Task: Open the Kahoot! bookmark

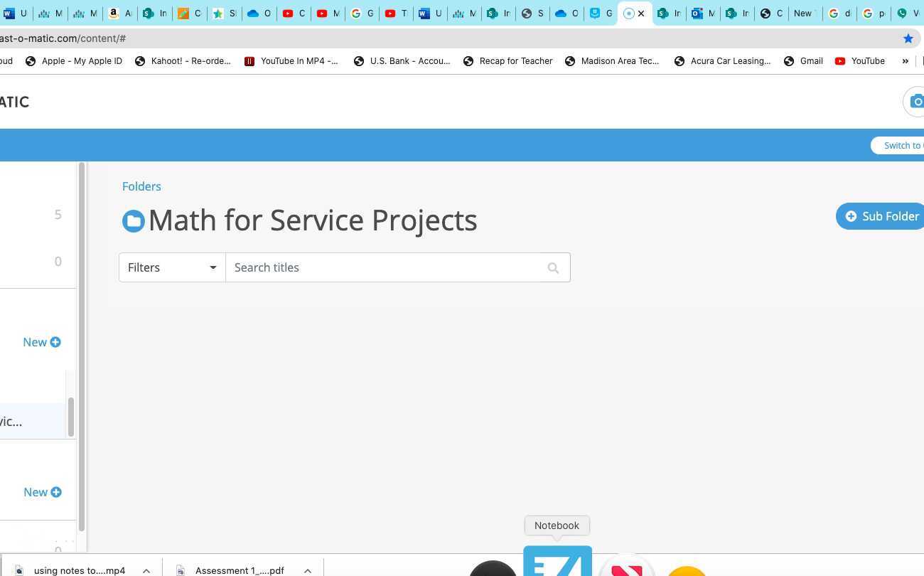Action: click(183, 61)
